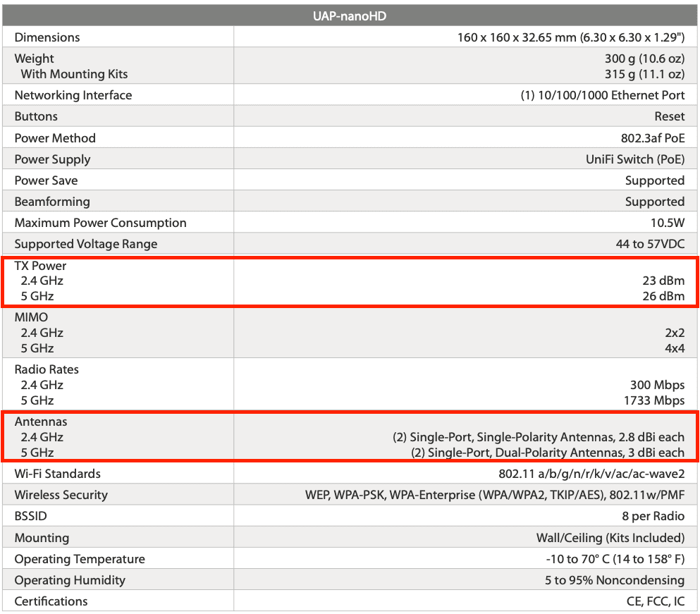
Task: Click the Certifications label
Action: pyautogui.click(x=51, y=601)
